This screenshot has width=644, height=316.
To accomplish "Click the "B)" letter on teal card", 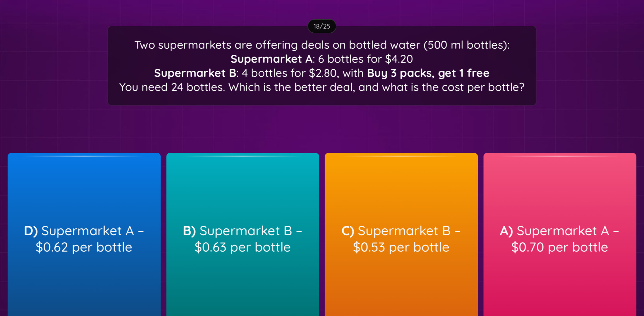I will 189,231.
